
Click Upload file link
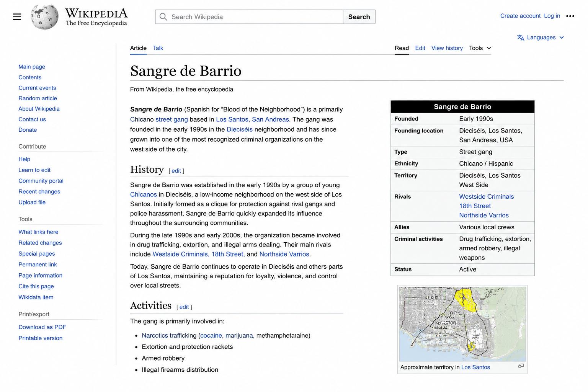32,202
